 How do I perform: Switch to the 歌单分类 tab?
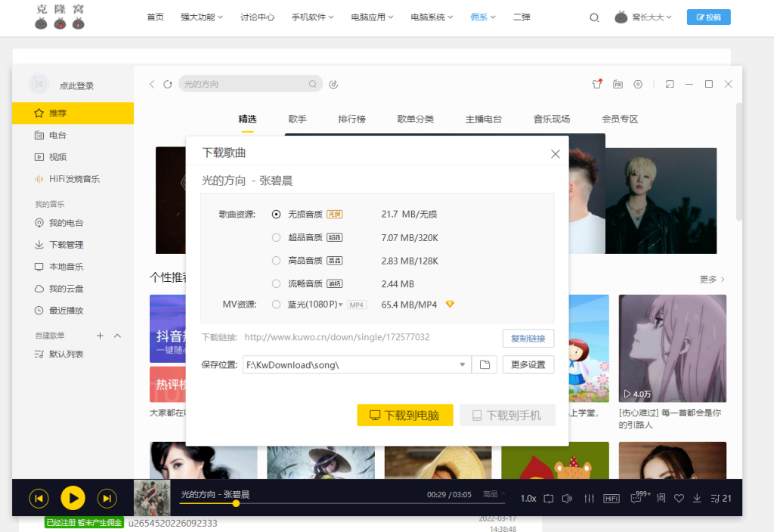point(415,119)
